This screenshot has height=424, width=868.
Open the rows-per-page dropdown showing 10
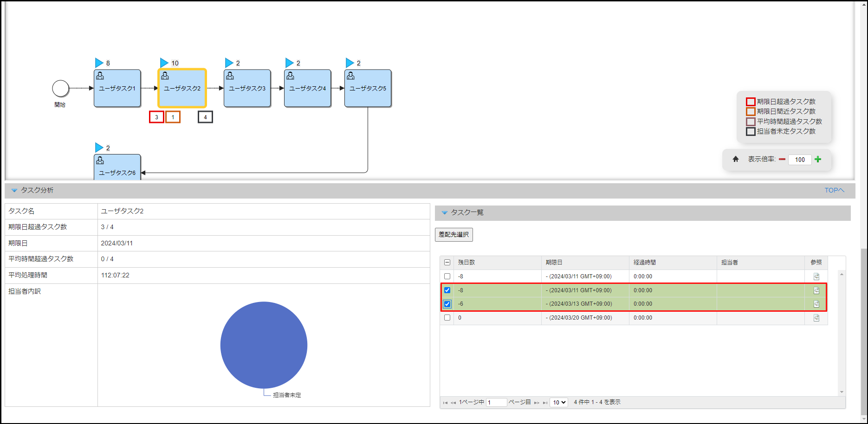(x=559, y=402)
